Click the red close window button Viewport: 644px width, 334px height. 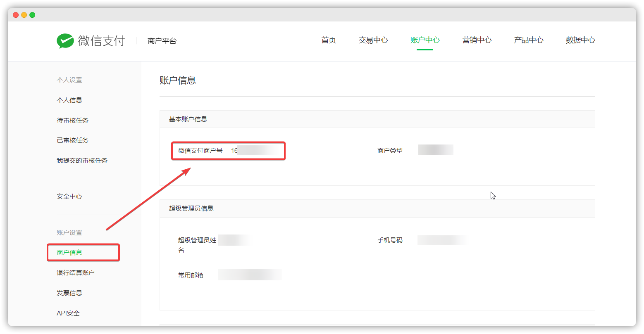[x=16, y=15]
